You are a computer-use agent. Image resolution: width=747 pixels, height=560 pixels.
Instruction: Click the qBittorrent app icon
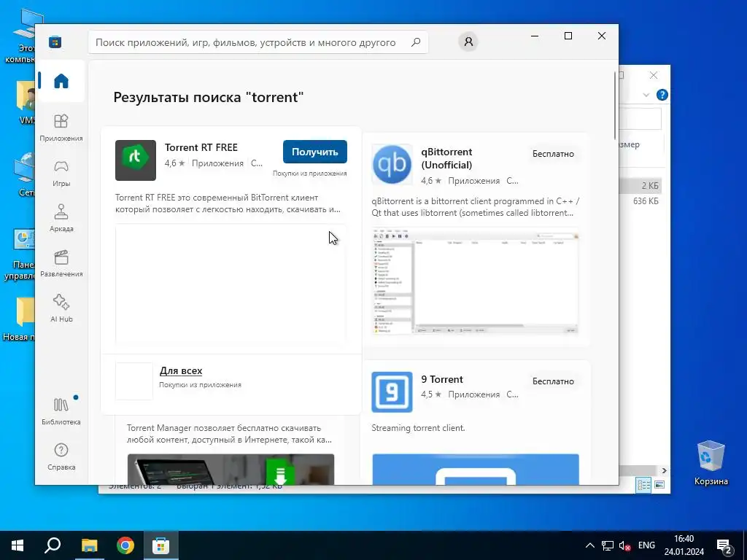pyautogui.click(x=392, y=164)
